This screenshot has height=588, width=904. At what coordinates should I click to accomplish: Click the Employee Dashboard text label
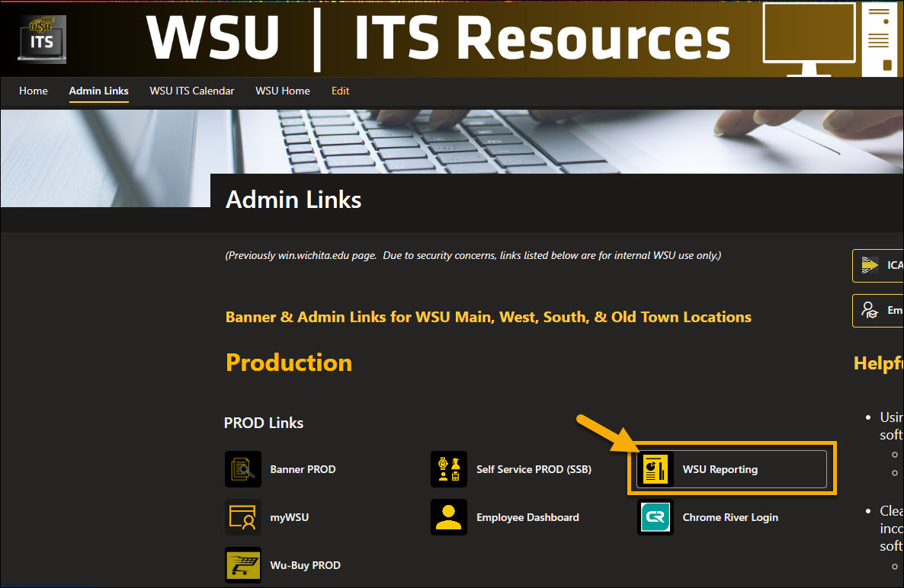(527, 516)
